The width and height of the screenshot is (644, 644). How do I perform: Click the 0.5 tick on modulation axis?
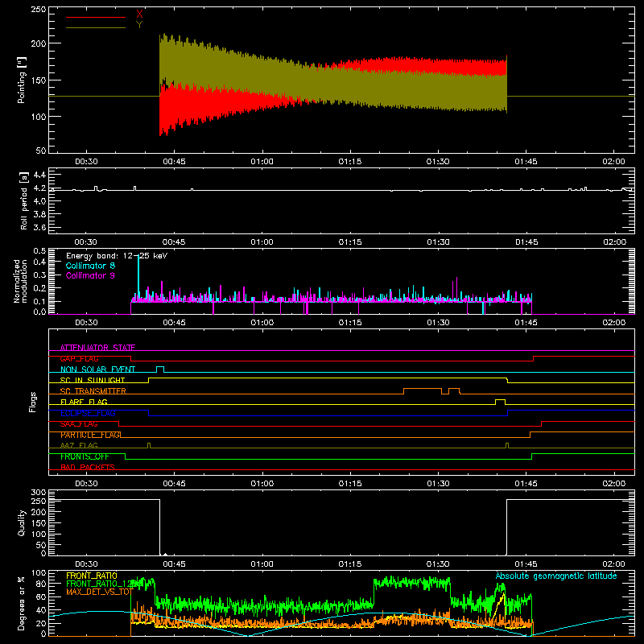(39, 251)
